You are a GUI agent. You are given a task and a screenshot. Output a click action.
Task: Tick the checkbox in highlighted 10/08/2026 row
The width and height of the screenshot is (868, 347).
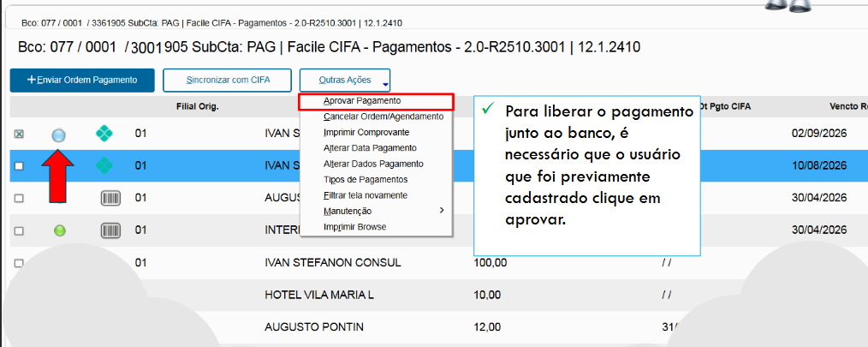coord(19,165)
